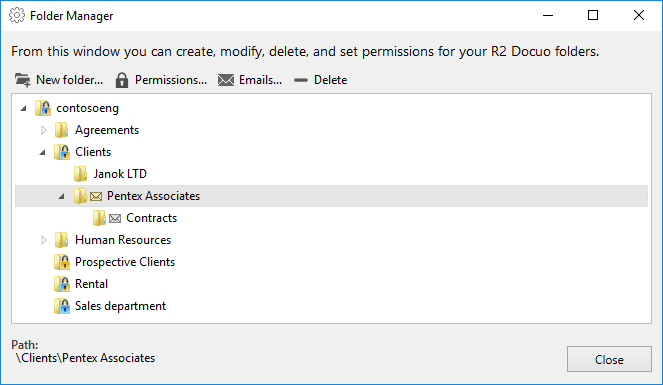Click the locked folder icon of contosoeng

(43, 108)
